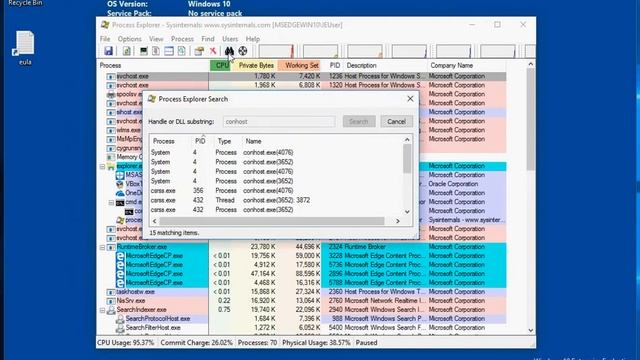Open the Find menu

[208, 39]
